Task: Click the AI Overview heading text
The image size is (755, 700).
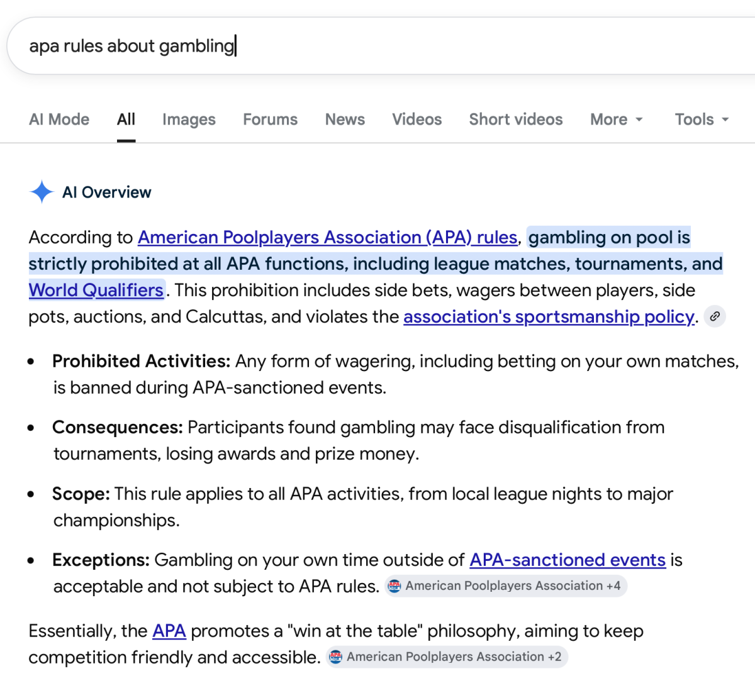Action: pyautogui.click(x=107, y=192)
